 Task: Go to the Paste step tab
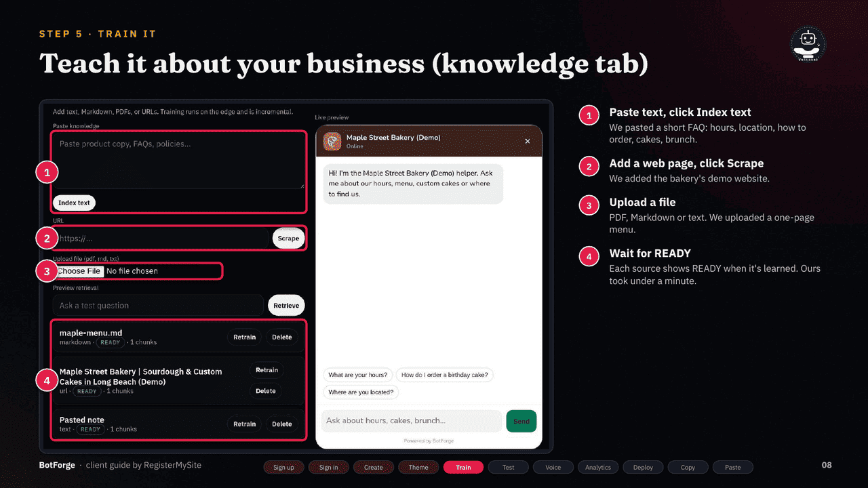click(733, 467)
